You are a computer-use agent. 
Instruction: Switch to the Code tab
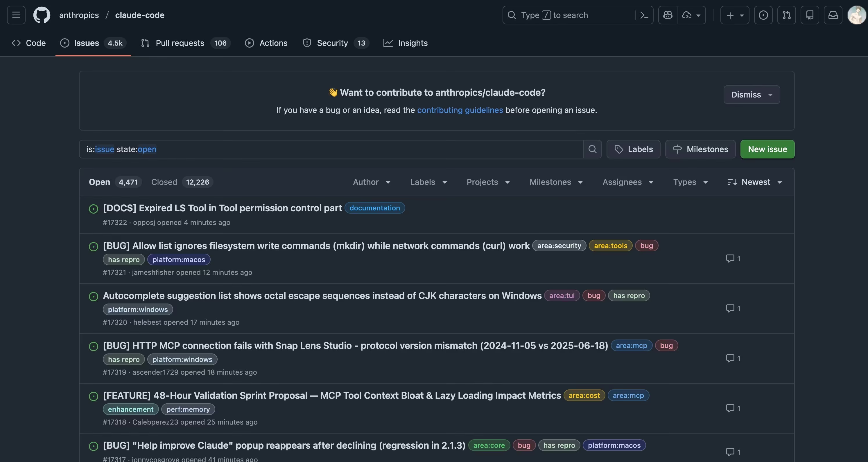pos(29,43)
